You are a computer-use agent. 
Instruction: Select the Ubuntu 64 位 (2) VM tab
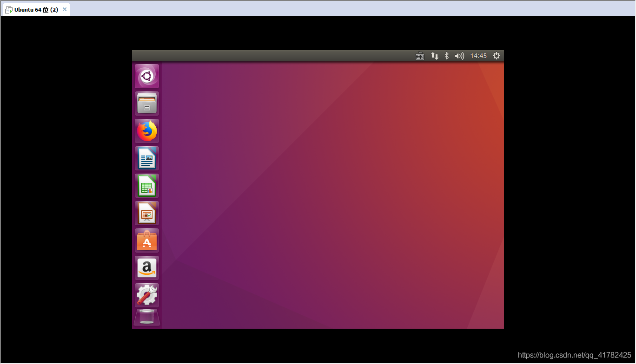coord(36,10)
